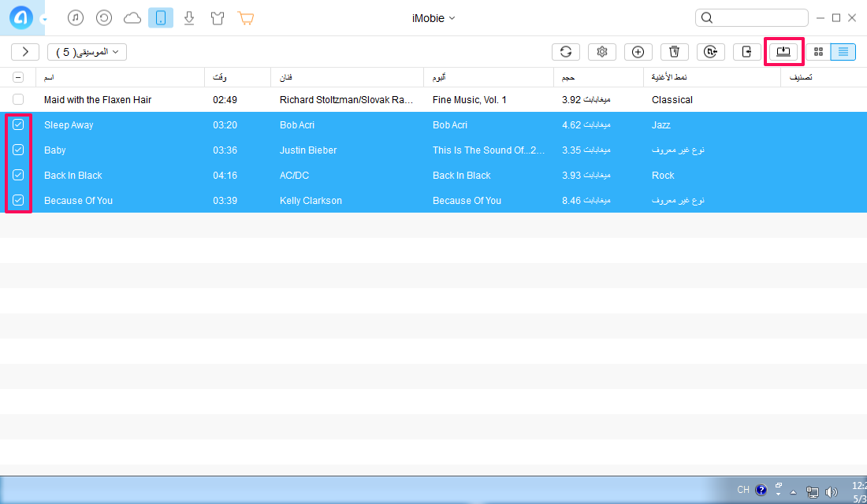Click artist AC/DC
867x504 pixels.
294,175
